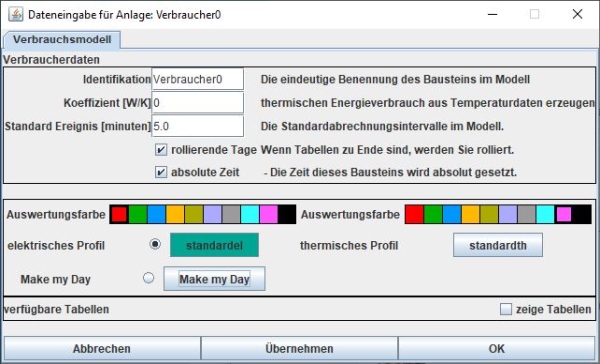Pick the cyan swatch in left Auswertungsfarbe
This screenshot has height=364, width=600.
(250, 214)
